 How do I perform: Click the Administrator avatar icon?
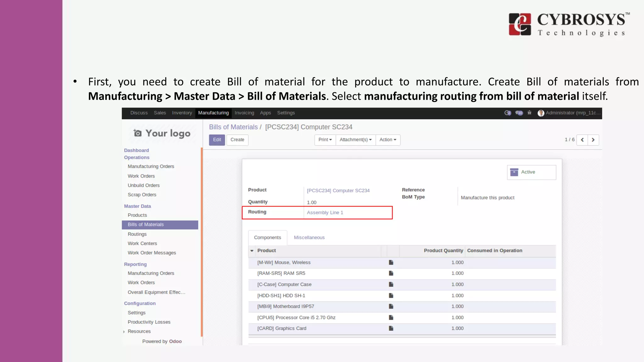click(x=541, y=113)
